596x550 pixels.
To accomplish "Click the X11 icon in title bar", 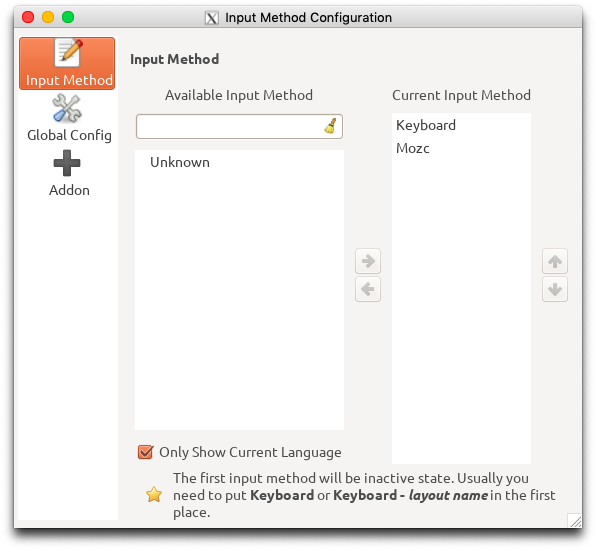I will (212, 18).
